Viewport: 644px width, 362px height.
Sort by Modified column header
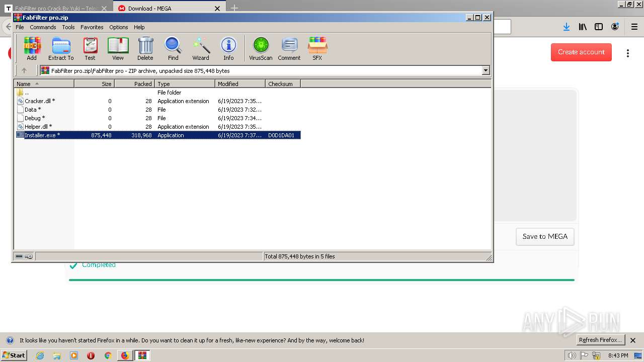tap(240, 84)
